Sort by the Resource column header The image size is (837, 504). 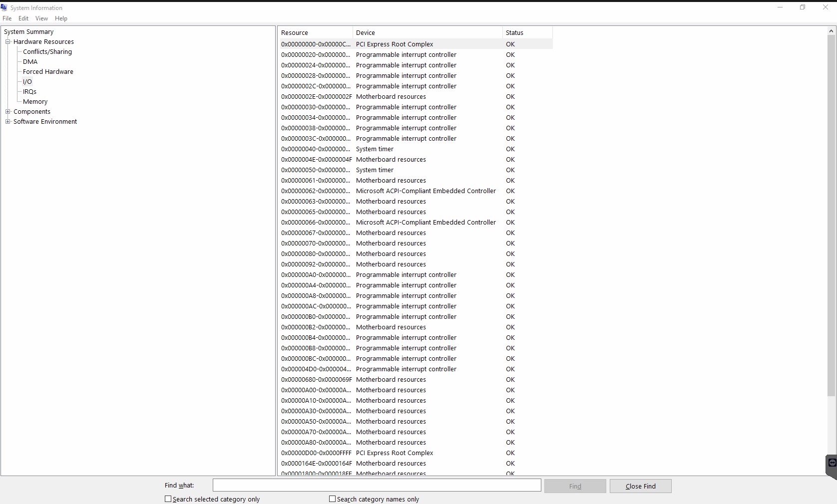click(x=315, y=32)
